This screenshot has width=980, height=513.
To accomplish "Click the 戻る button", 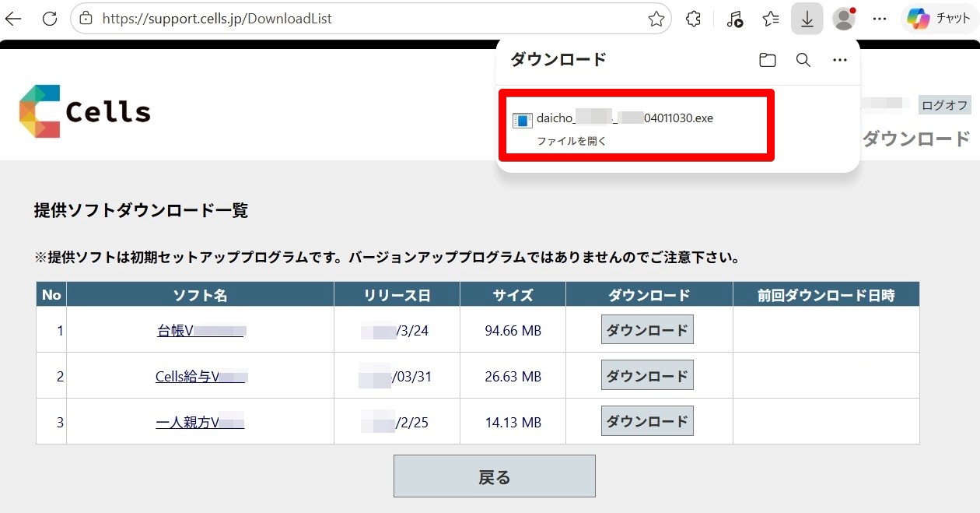I will (x=495, y=476).
